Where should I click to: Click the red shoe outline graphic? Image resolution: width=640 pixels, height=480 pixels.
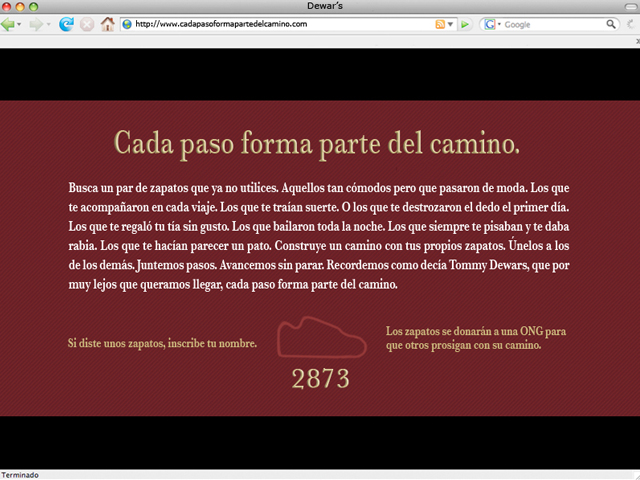click(320, 338)
